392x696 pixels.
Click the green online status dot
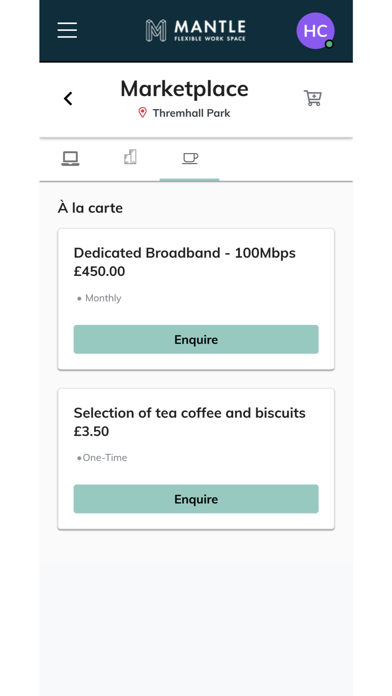[329, 44]
